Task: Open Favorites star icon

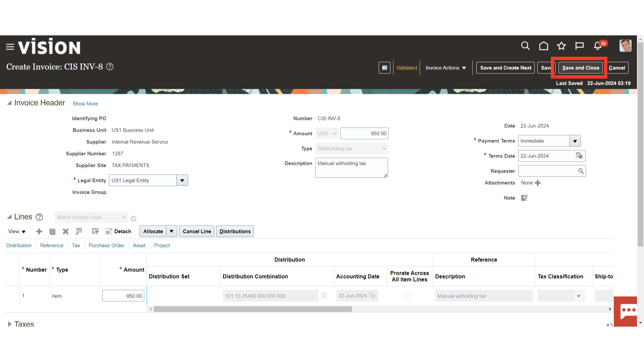Action: (561, 46)
